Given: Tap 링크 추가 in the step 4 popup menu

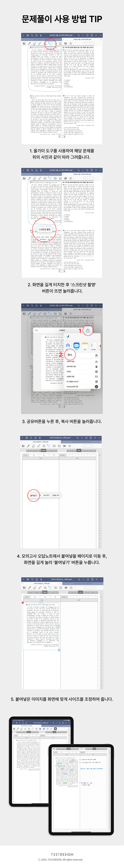Looking at the screenshot, I should pos(46,495).
